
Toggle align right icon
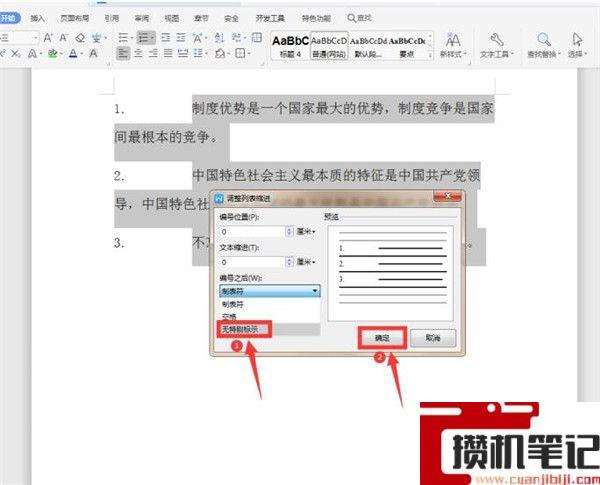coord(153,53)
